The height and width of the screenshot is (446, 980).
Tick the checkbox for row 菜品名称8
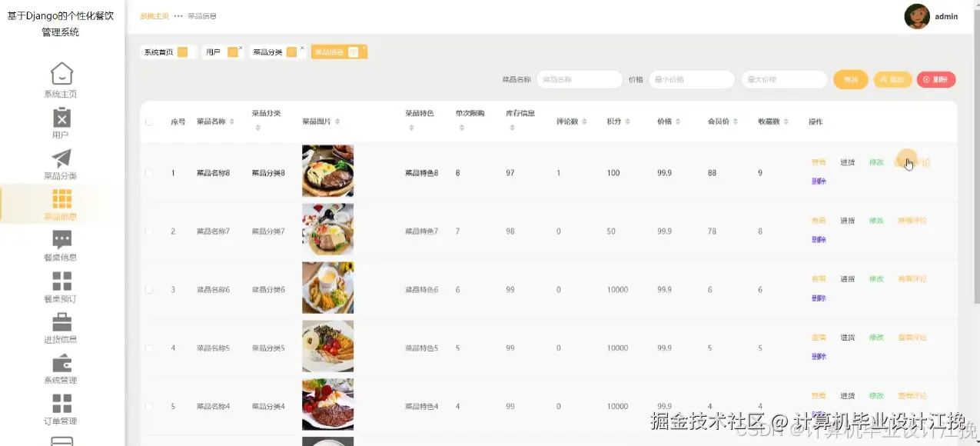(x=149, y=173)
